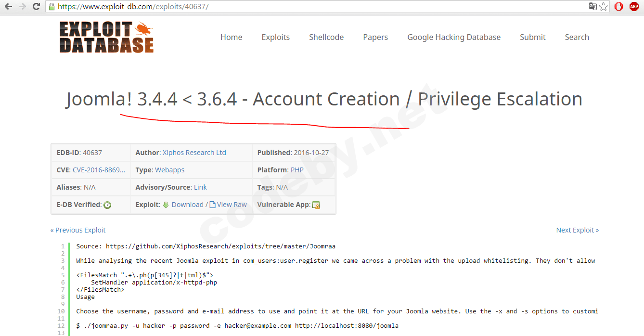This screenshot has width=644, height=336.
Task: Click the PHP platform link
Action: (296, 170)
